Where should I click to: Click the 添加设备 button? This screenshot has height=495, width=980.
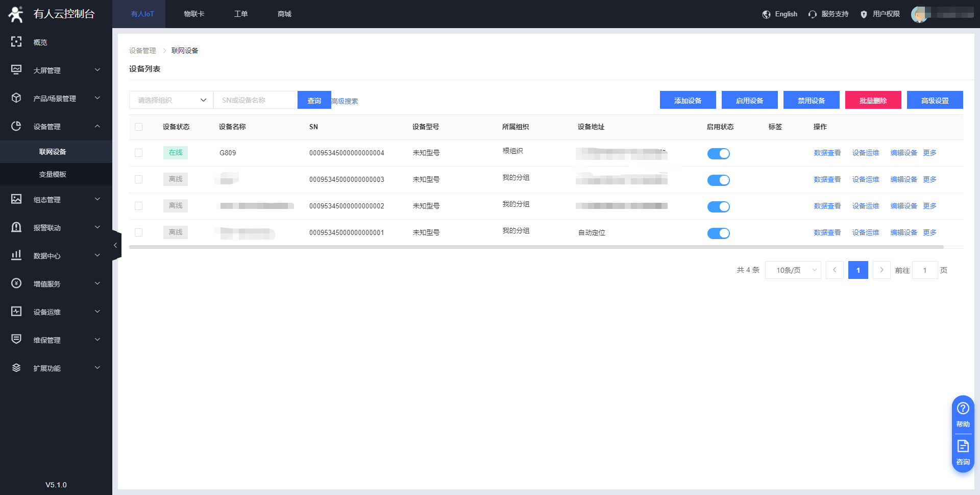pos(688,100)
